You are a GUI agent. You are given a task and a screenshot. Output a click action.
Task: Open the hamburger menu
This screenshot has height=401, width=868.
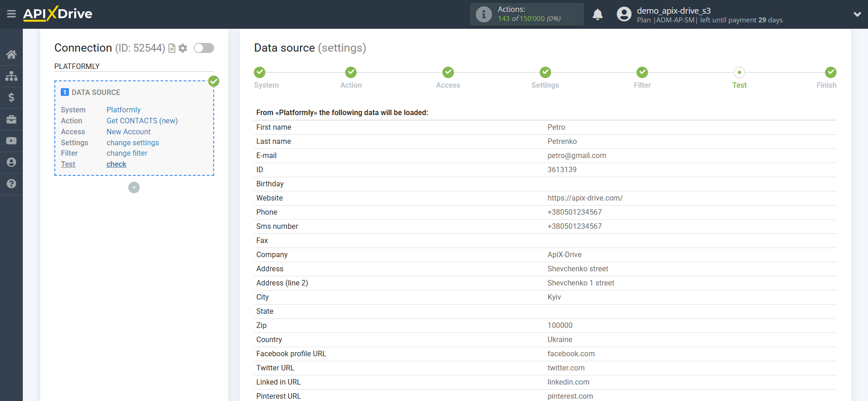pos(11,14)
